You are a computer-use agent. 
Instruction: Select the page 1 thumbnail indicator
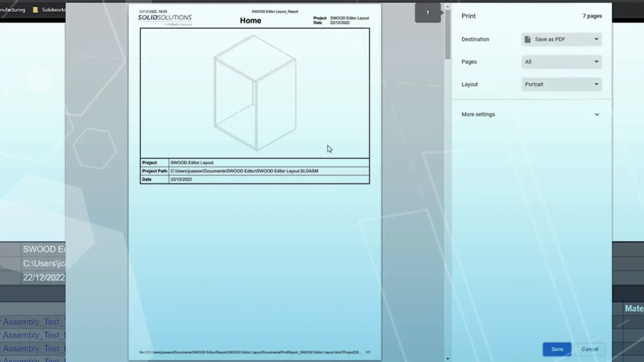pyautogui.click(x=427, y=13)
